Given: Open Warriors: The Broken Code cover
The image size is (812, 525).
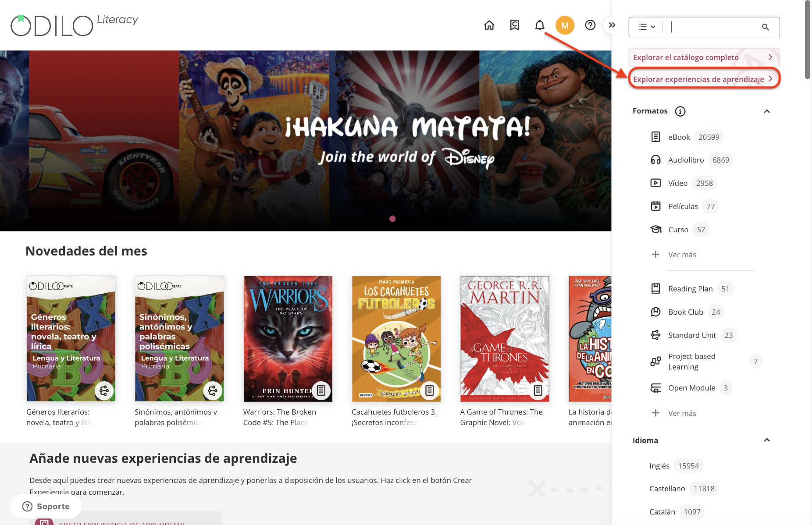Looking at the screenshot, I should click(x=288, y=339).
